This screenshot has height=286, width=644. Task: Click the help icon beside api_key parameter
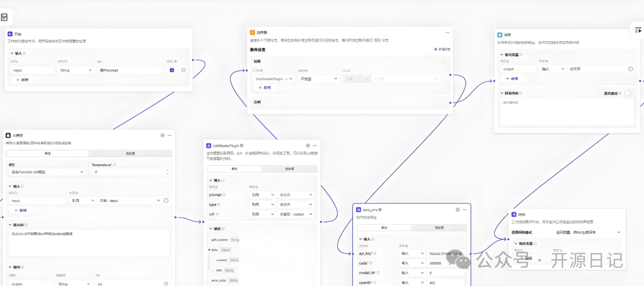tap(375, 253)
